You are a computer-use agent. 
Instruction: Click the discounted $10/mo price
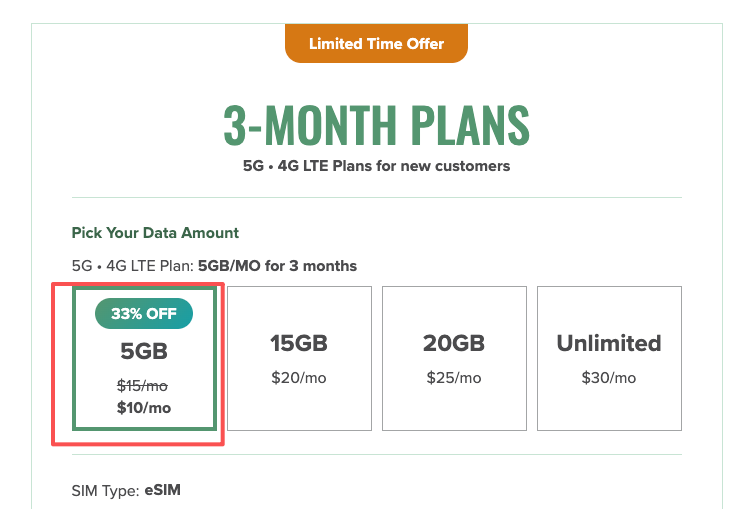144,407
